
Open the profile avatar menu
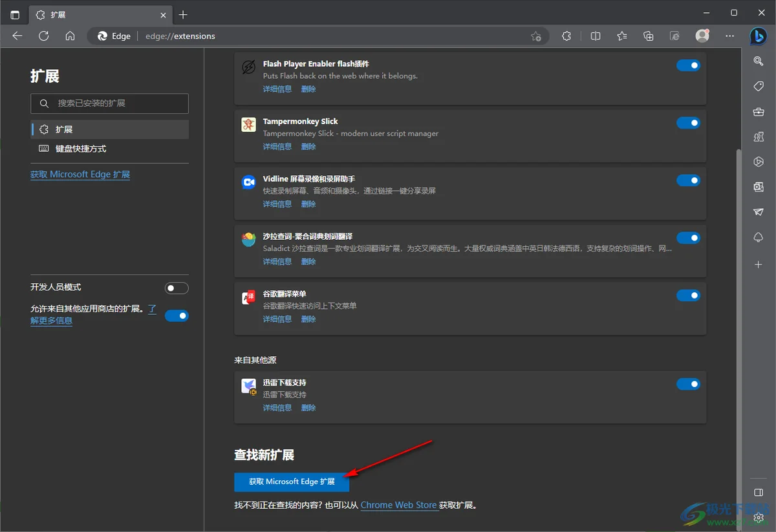point(702,36)
